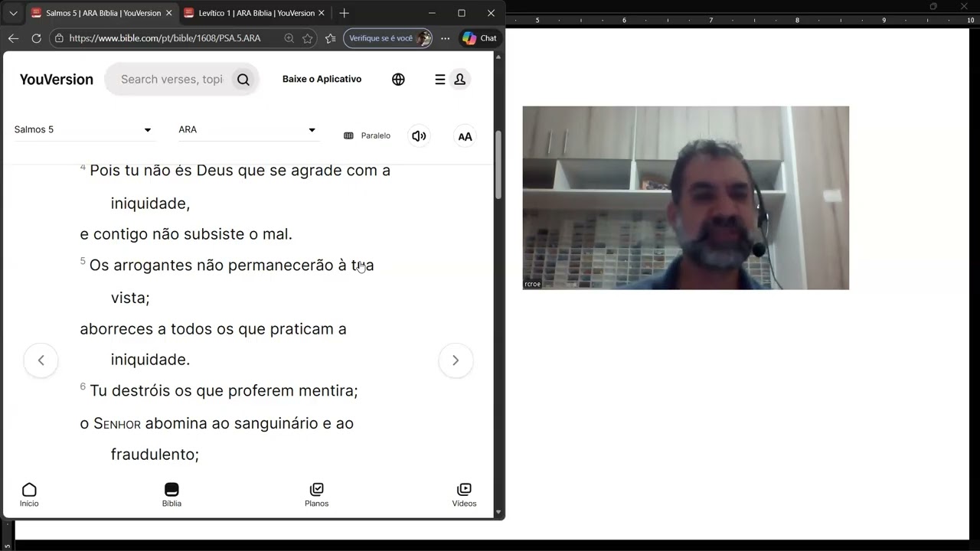
Task: Click the scrollbar up arrow
Action: click(x=499, y=57)
